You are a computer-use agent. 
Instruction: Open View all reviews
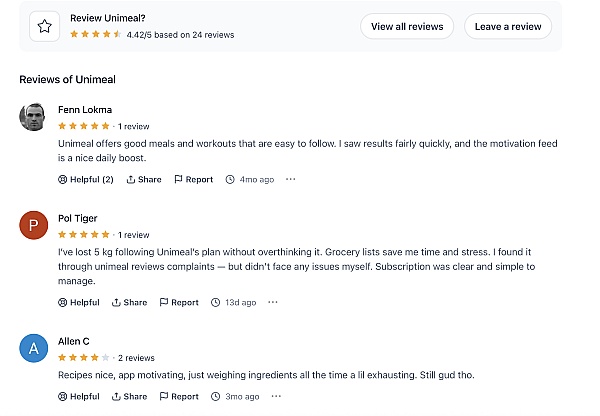[407, 27]
